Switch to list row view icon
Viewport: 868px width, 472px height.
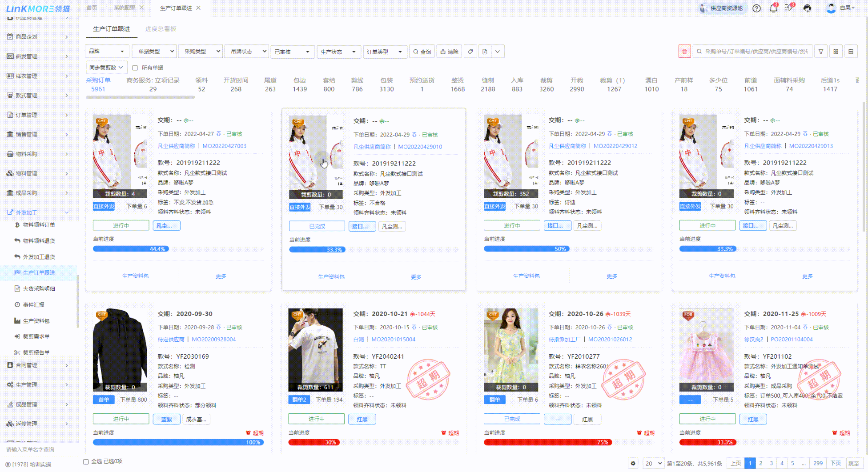(851, 52)
